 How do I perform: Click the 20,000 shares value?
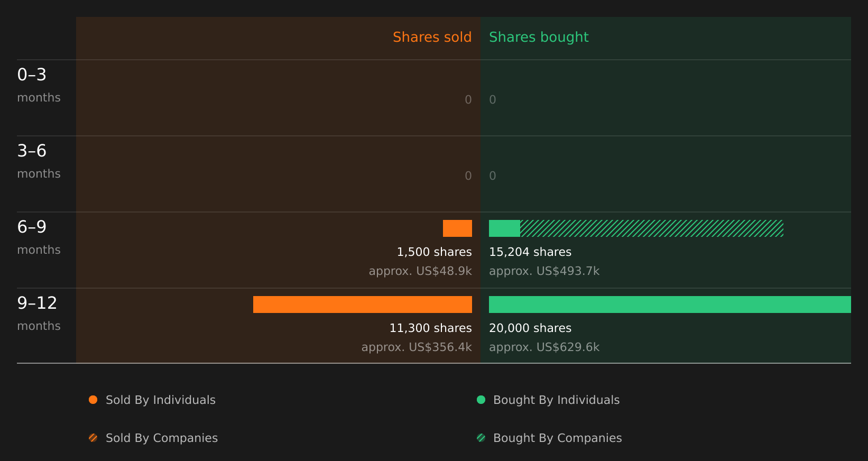click(x=530, y=328)
